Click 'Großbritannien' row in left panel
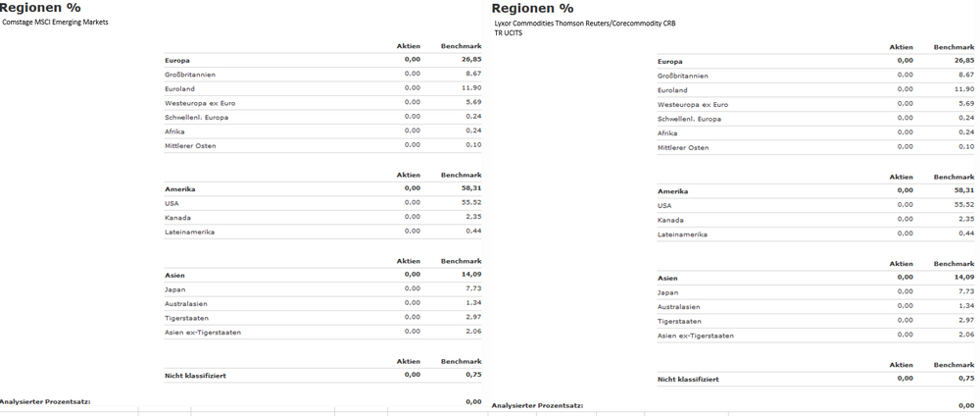This screenshot has height=416, width=980. click(x=322, y=75)
